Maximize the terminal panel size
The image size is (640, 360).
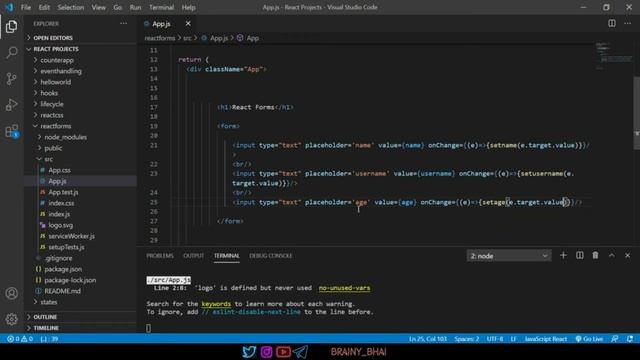tap(611, 256)
